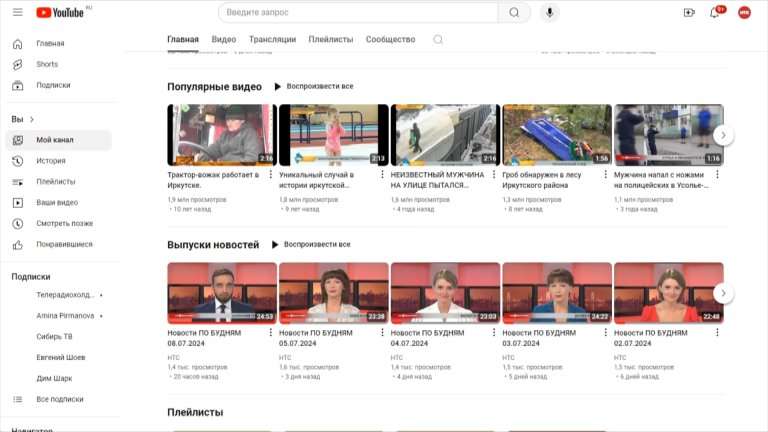
Task: Open Новости ПО БУДНЯМ 04.07.2024 title
Action: [x=427, y=338]
